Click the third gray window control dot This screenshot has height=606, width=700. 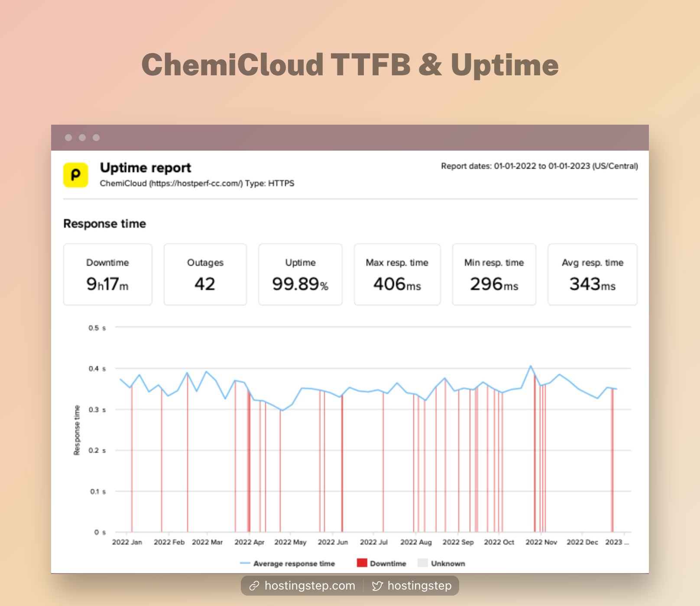tap(96, 138)
